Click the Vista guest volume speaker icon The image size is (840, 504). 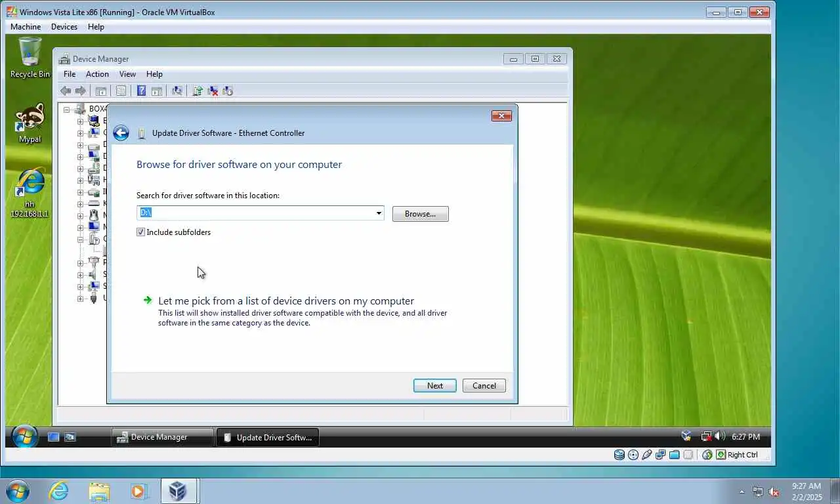coord(719,436)
